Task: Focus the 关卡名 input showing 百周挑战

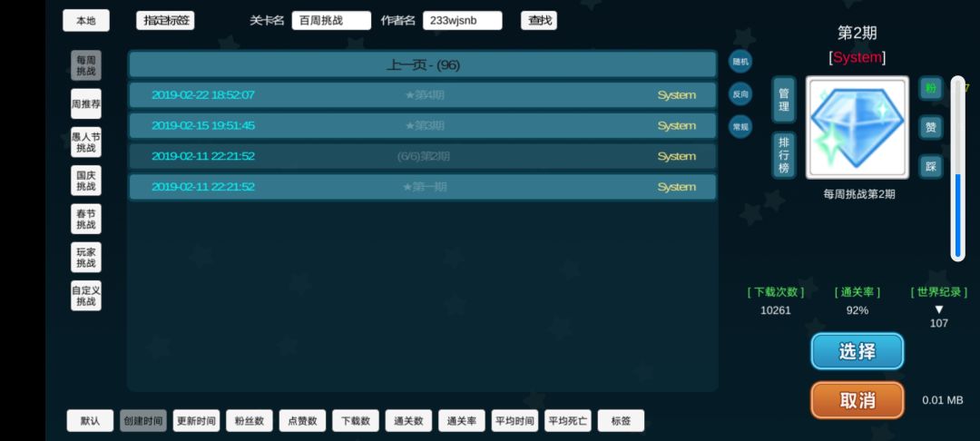Action: [331, 21]
